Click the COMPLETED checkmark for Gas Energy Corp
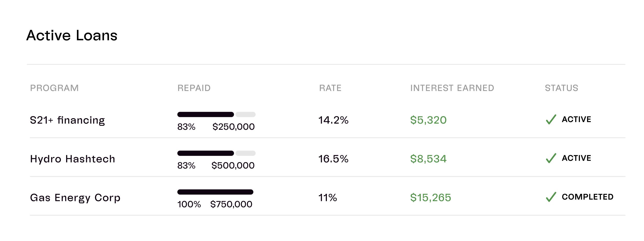This screenshot has height=241, width=644. [x=551, y=197]
